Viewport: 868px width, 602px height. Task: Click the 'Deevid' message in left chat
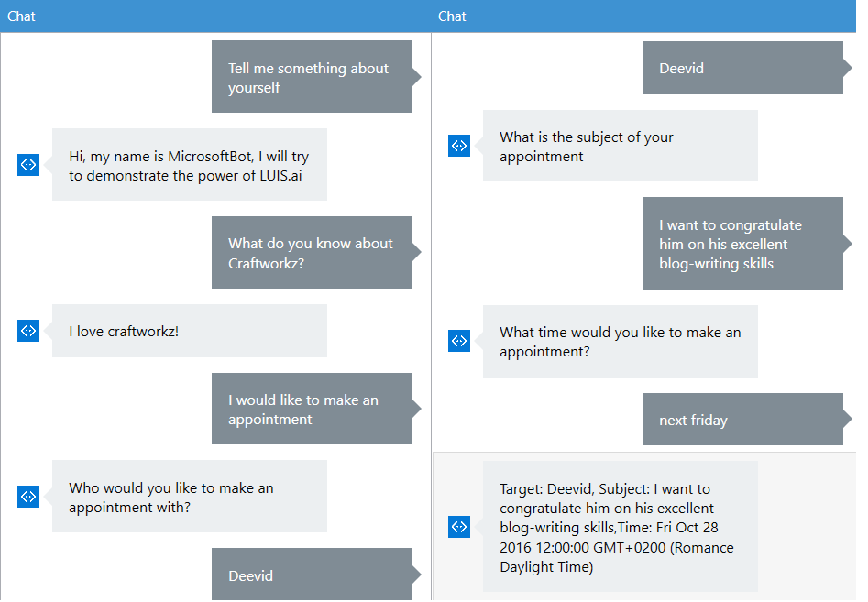[313, 575]
